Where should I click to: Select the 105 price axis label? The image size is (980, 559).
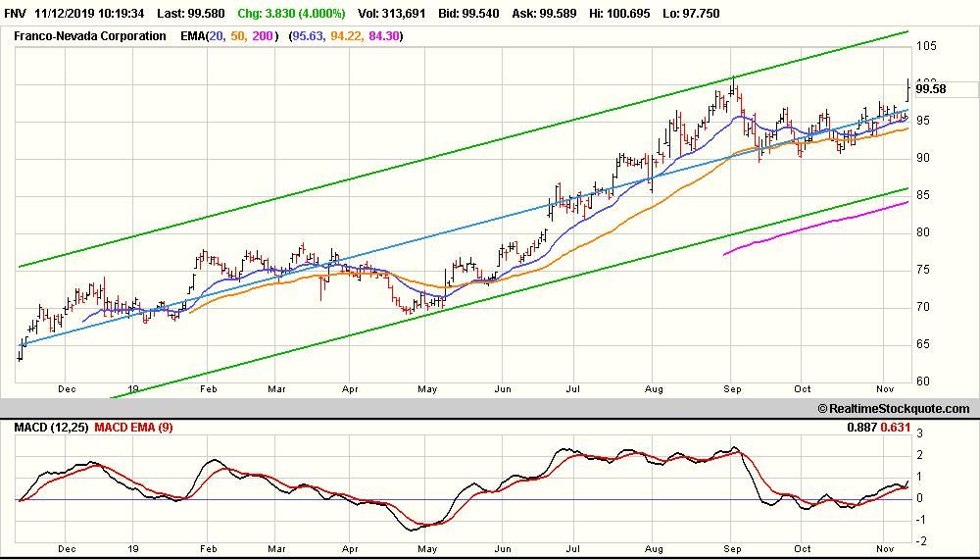click(926, 46)
